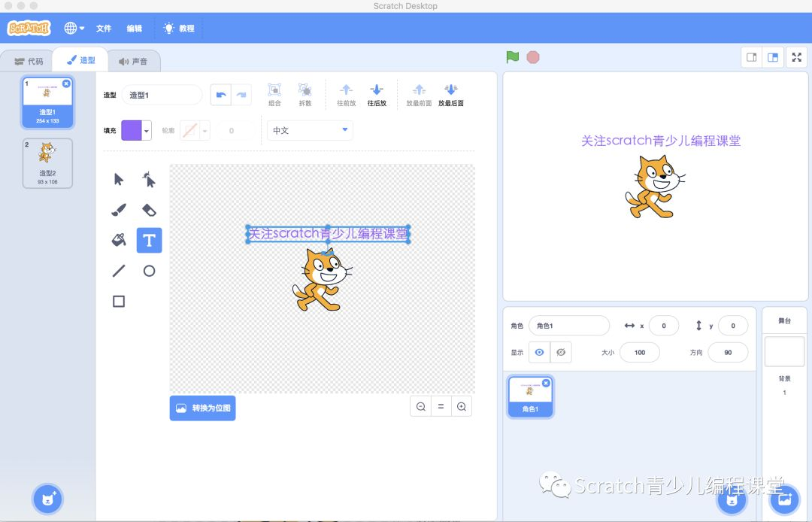Enter fullscreen stage mode
812x522 pixels.
click(x=796, y=56)
